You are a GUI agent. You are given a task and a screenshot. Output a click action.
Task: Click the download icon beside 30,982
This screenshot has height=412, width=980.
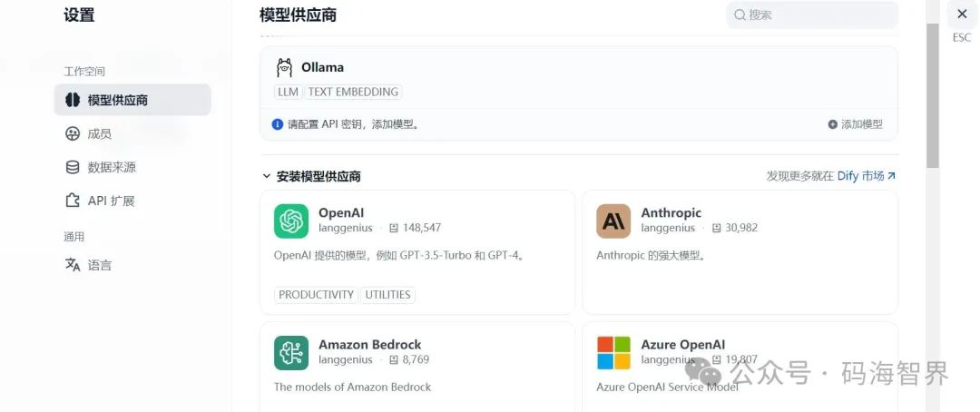(x=716, y=228)
